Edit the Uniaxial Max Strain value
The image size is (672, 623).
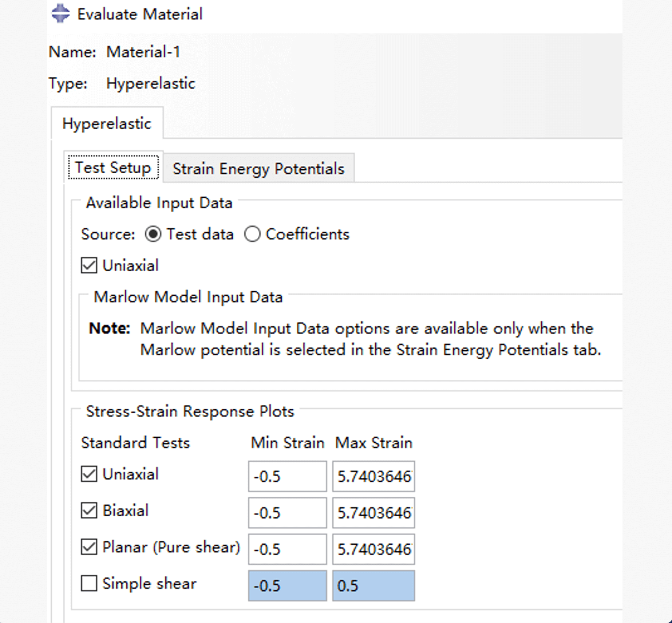tap(373, 476)
